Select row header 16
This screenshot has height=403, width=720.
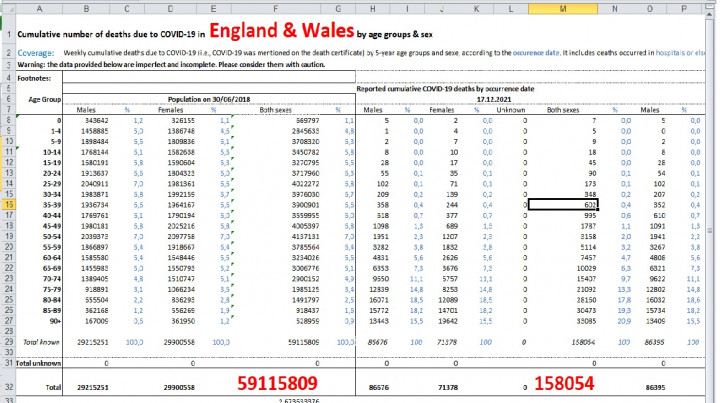coord(9,205)
